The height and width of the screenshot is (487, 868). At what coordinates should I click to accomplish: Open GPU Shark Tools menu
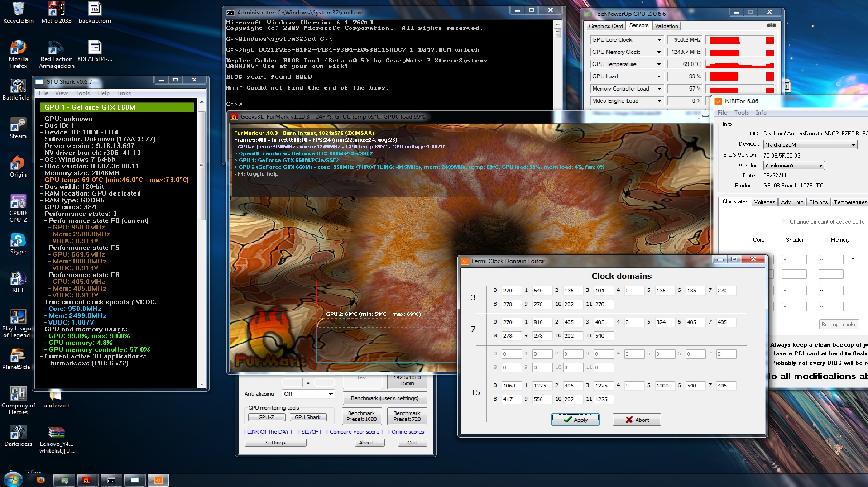82,93
